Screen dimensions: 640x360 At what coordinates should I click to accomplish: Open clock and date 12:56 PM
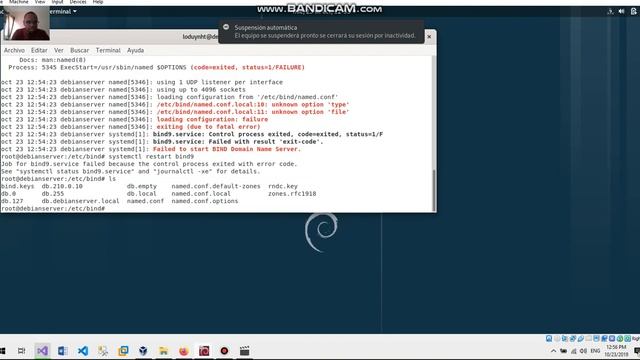616,351
